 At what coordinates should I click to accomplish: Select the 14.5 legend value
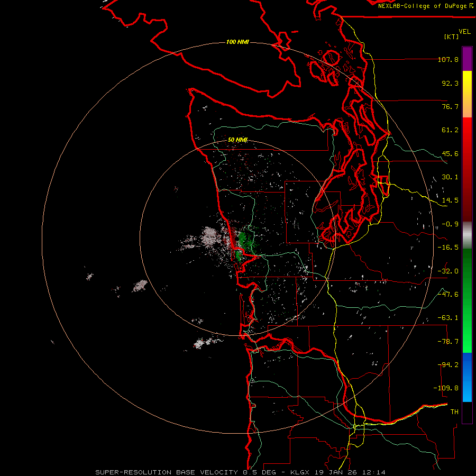point(450,200)
